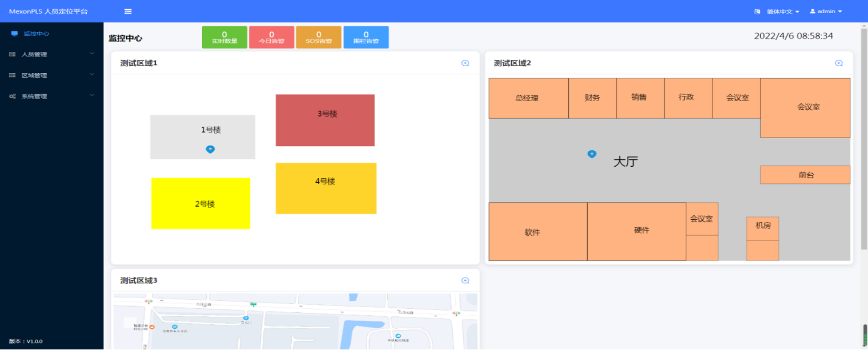Click the monitor icon next to 监控中心
This screenshot has width=868, height=350.
click(x=14, y=34)
